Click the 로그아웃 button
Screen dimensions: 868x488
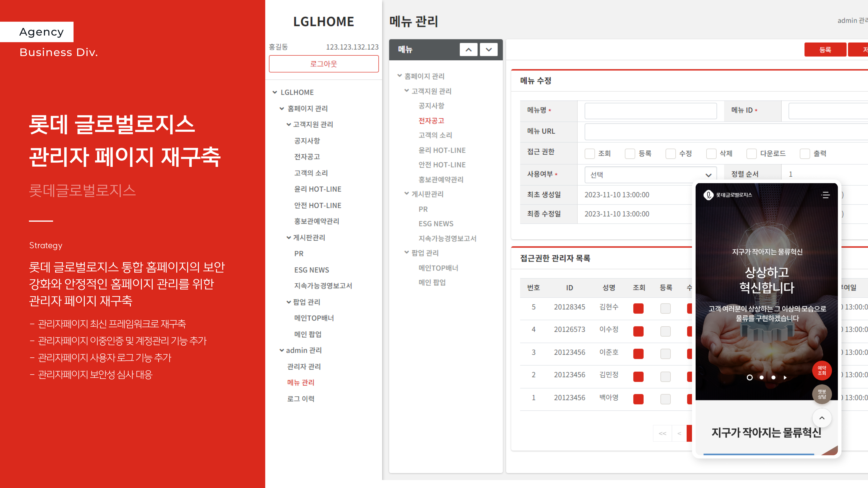[324, 64]
